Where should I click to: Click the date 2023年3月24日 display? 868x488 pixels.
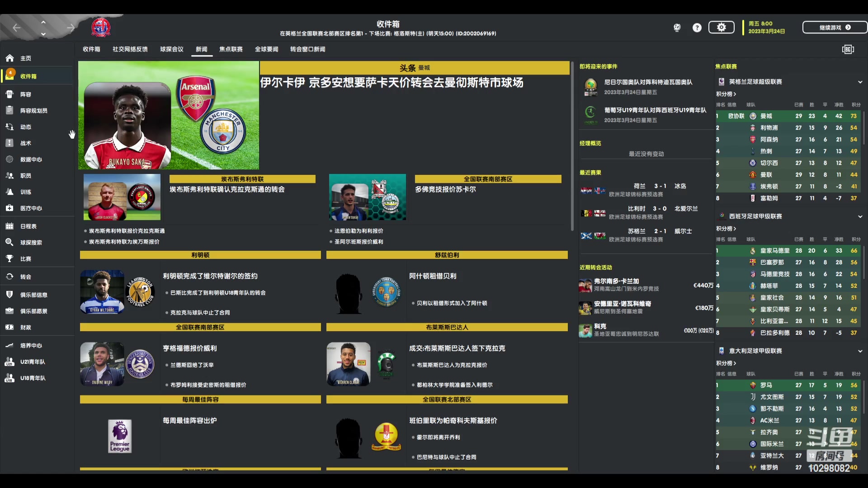(x=767, y=32)
